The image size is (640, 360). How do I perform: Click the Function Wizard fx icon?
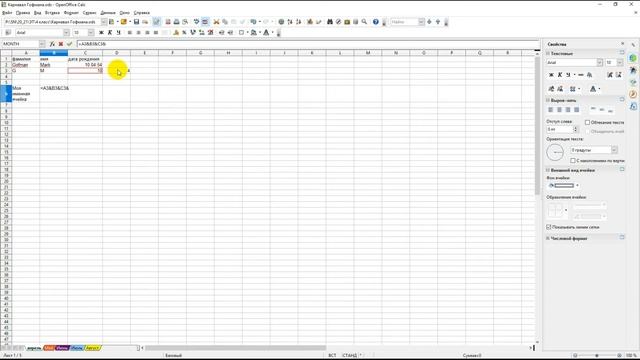click(52, 44)
